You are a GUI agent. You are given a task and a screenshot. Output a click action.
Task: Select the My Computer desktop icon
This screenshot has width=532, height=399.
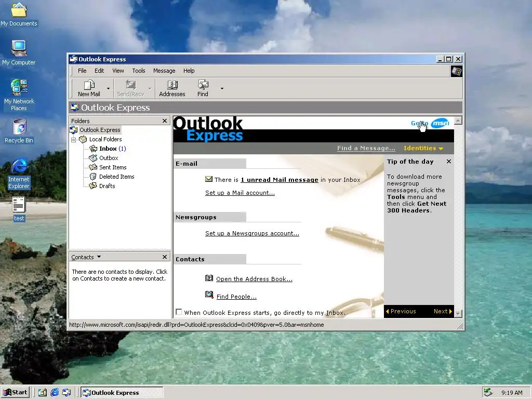(x=19, y=54)
